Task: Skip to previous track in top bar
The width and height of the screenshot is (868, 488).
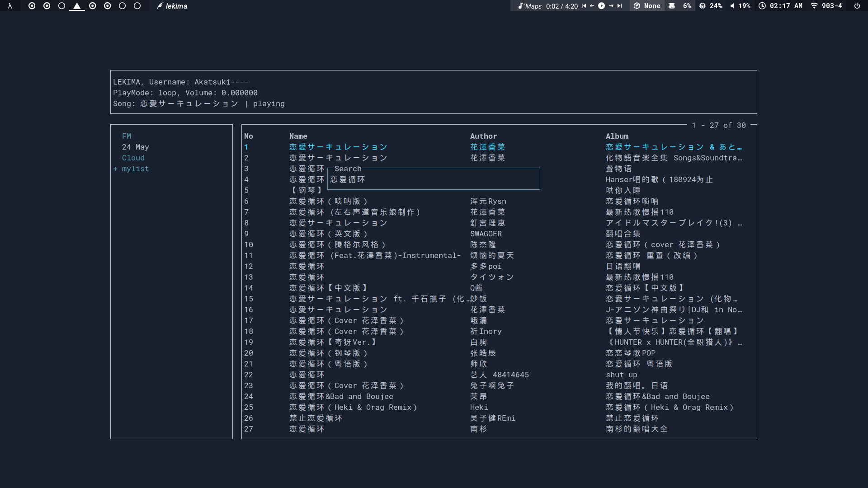Action: click(584, 6)
